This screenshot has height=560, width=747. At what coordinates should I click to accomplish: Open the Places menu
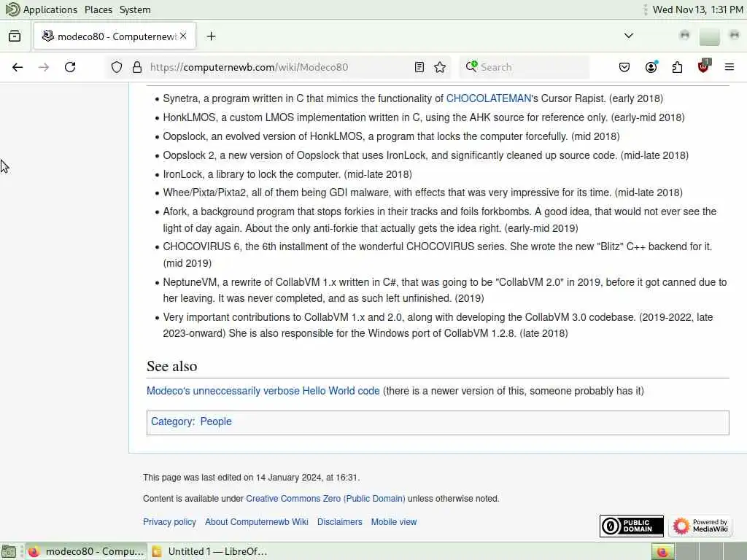click(98, 9)
